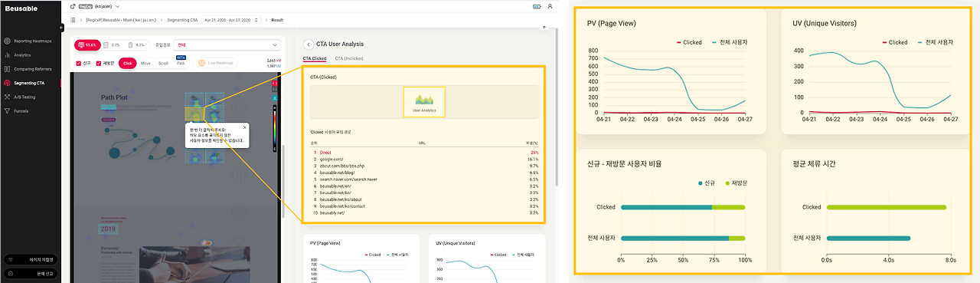Image resolution: width=980 pixels, height=283 pixels.
Task: Click Clicked bar in 평균 체류 시간 chart
Action: coord(887,207)
